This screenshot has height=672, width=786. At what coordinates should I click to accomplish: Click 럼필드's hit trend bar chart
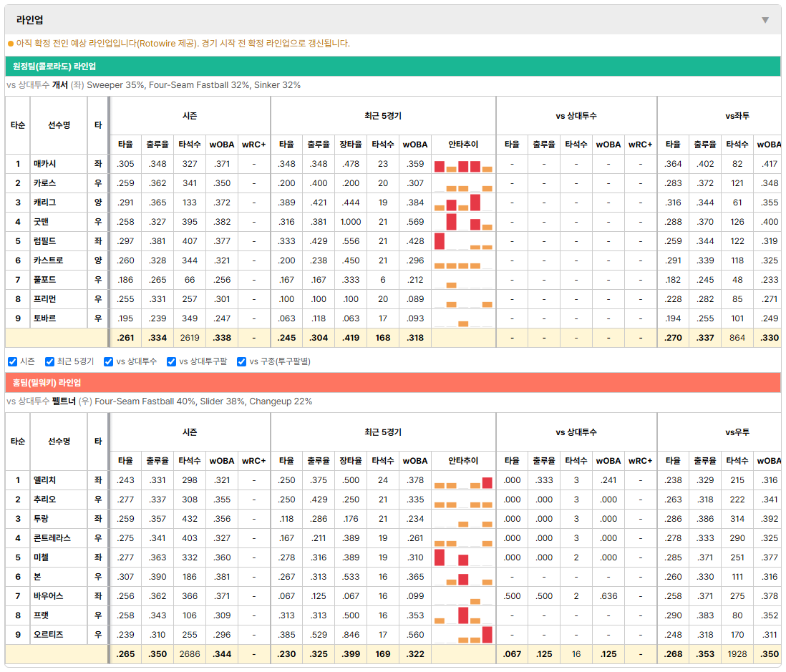(463, 242)
